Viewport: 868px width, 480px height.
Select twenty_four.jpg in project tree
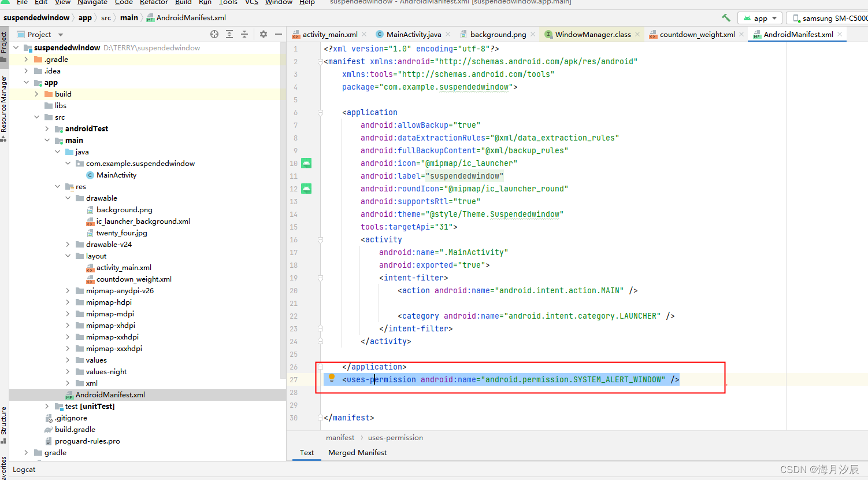pyautogui.click(x=121, y=232)
